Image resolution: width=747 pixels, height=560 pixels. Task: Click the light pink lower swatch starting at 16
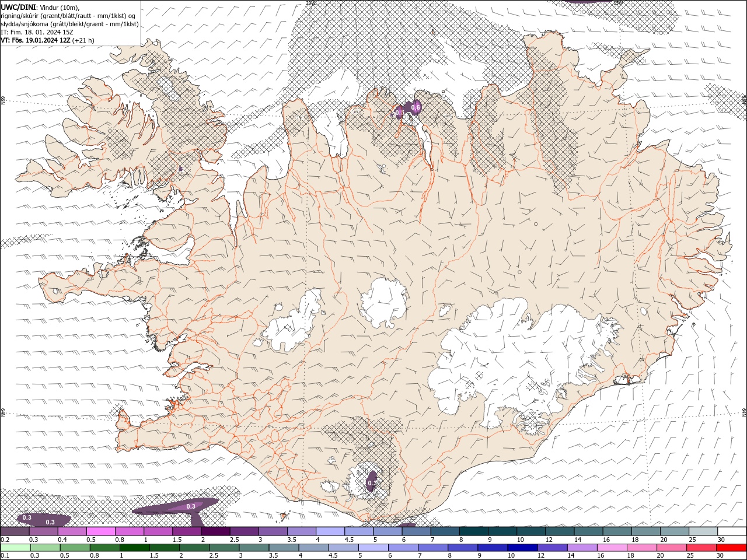pyautogui.click(x=612, y=548)
